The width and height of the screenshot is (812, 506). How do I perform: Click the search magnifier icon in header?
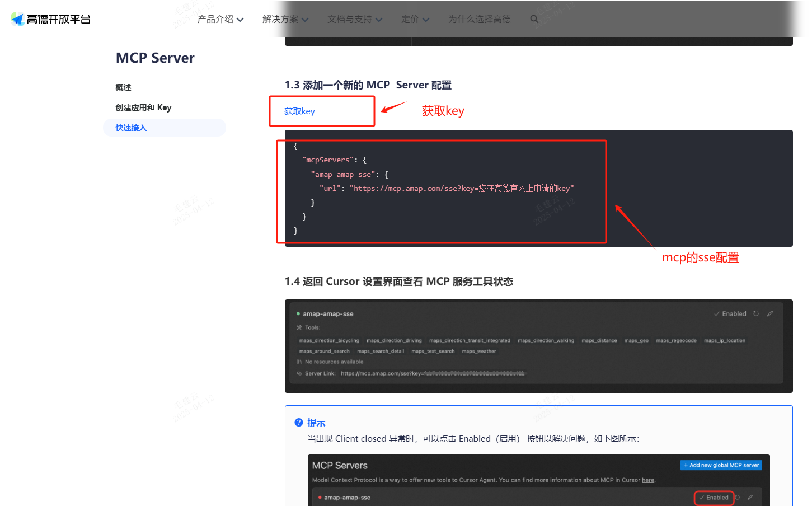click(534, 19)
